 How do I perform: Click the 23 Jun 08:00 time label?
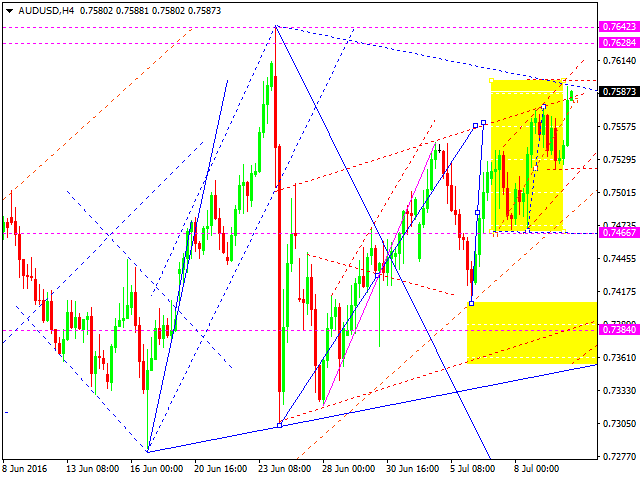pos(284,469)
